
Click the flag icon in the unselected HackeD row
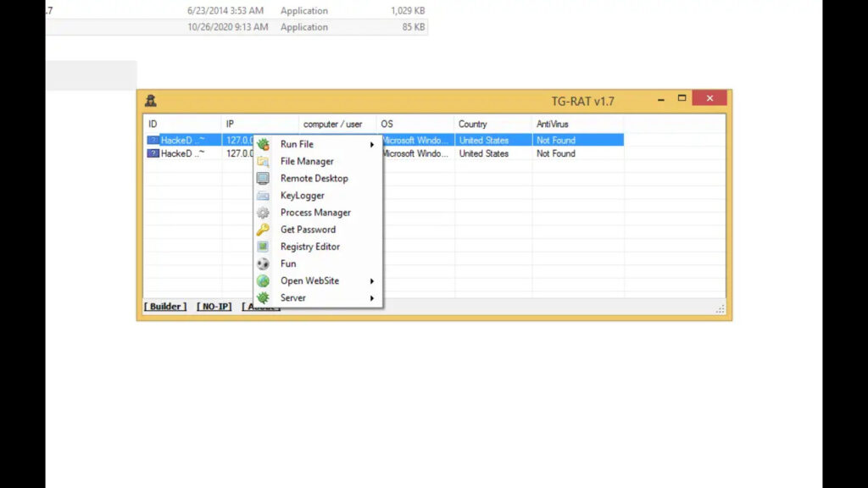tap(153, 153)
